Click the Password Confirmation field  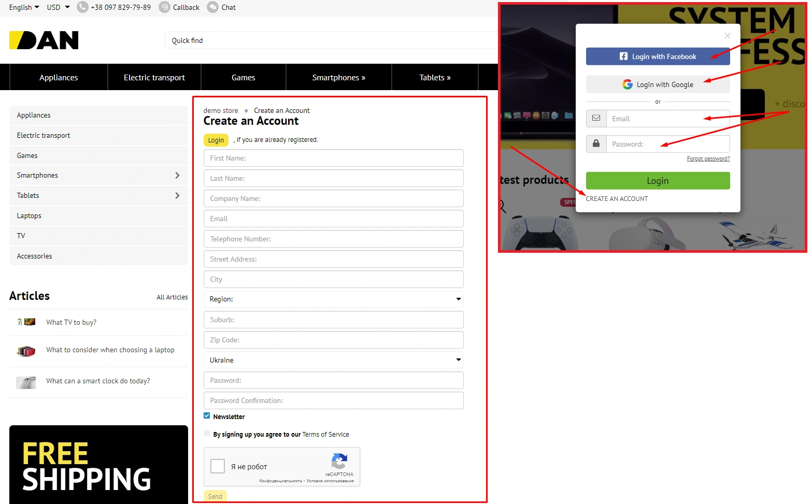[x=334, y=400]
